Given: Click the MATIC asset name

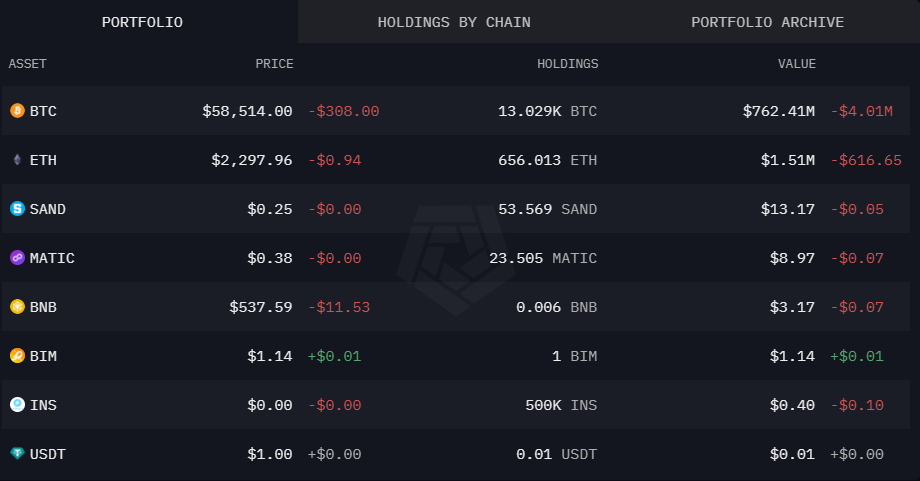Looking at the screenshot, I should (x=52, y=258).
